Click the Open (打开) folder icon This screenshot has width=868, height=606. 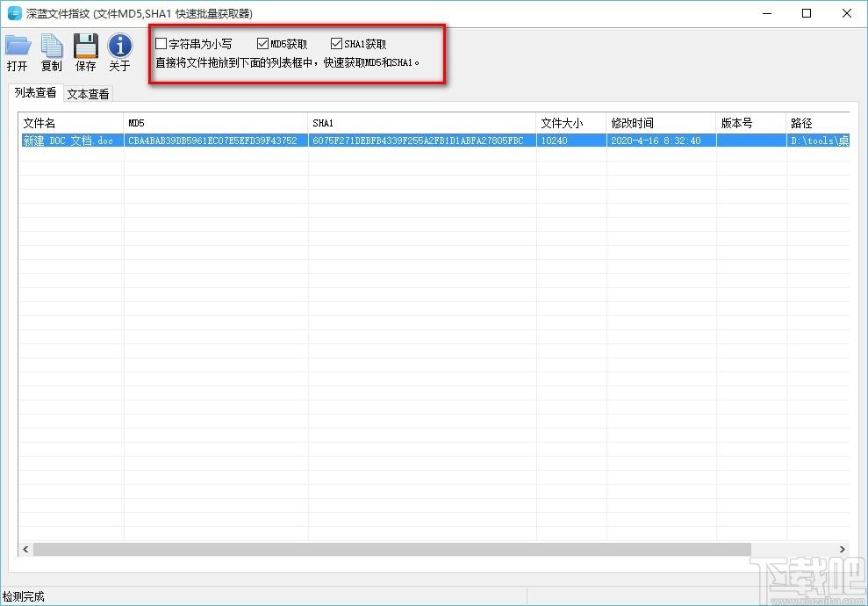point(18,47)
